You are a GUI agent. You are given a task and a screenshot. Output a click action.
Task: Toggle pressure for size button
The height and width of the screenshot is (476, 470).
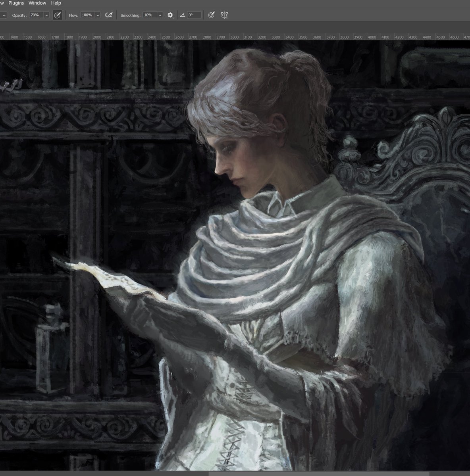point(211,15)
